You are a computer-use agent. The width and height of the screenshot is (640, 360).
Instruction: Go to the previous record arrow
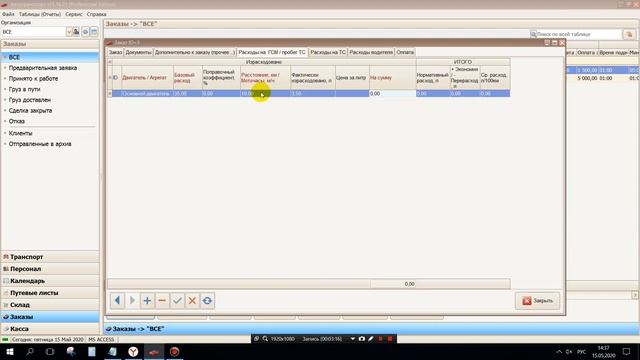pyautogui.click(x=118, y=301)
